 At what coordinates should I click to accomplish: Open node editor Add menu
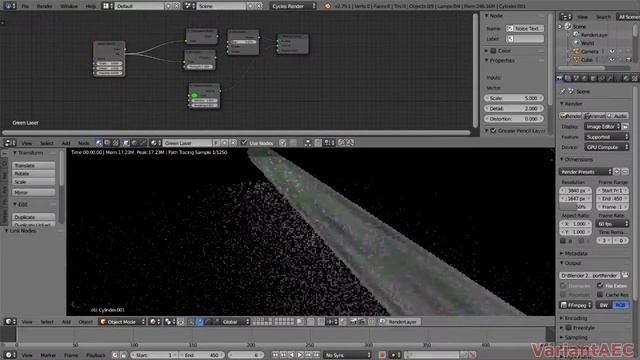(66, 143)
